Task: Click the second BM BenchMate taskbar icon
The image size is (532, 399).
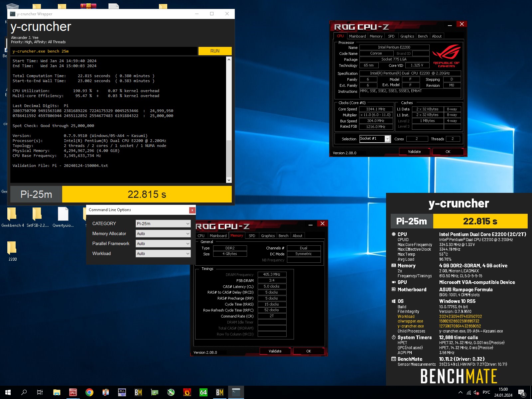Action: [220, 392]
